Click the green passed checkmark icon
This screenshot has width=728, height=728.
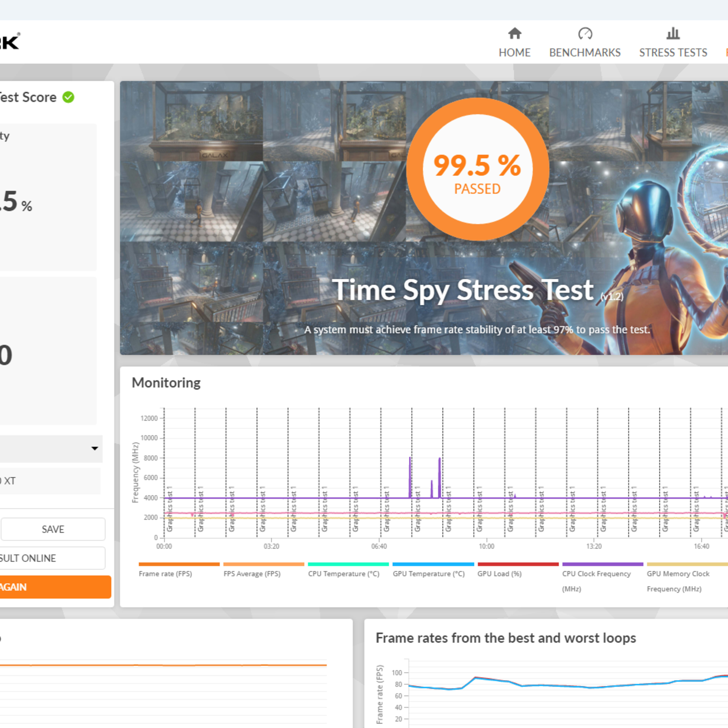coord(68,97)
